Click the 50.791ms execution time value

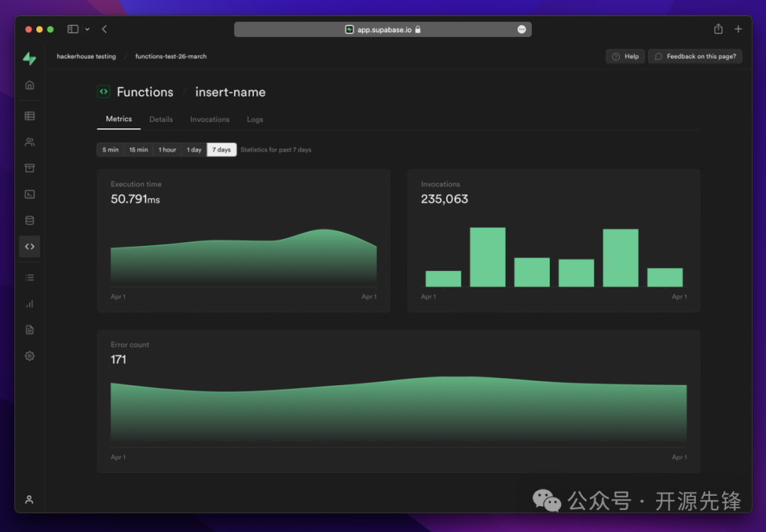[135, 199]
